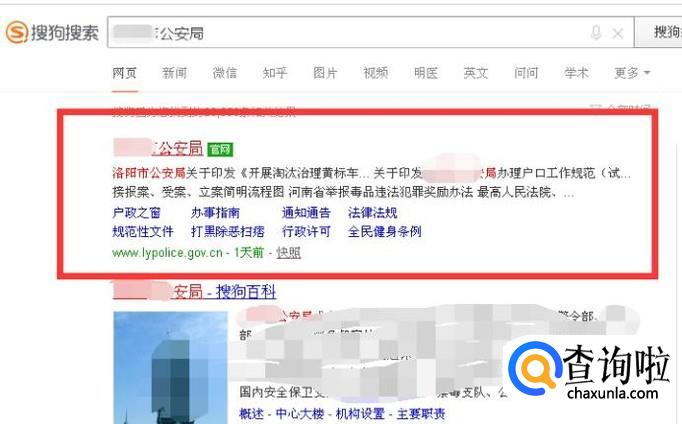Click the green 官网 badge
The image size is (682, 424).
pyautogui.click(x=220, y=150)
